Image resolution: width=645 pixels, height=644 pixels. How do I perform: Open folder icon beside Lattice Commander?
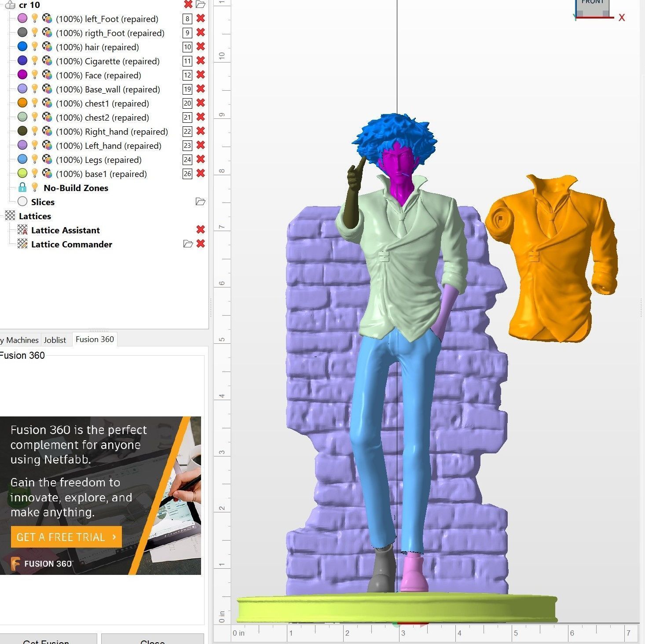click(188, 244)
